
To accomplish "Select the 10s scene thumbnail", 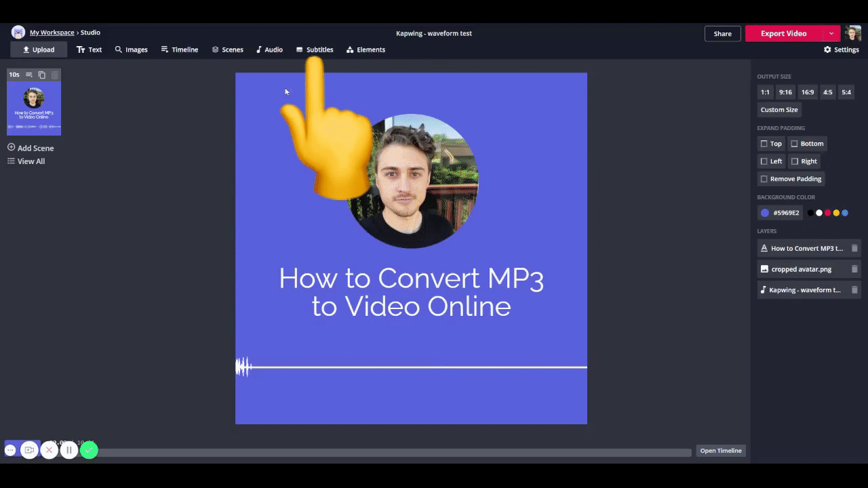I will click(34, 108).
